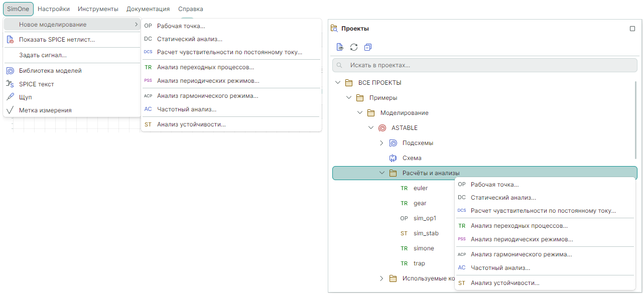644x294 pixels.
Task: Toggle Метка измерения in SimOne menu
Action: [x=45, y=110]
